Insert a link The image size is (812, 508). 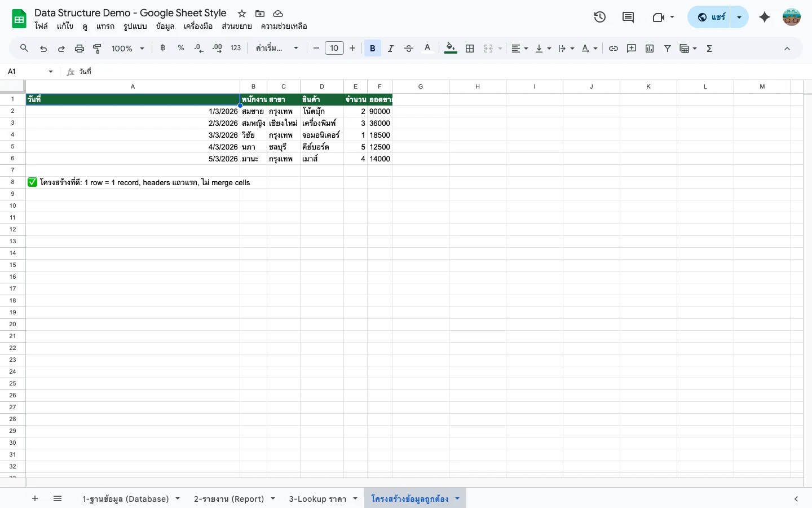tap(614, 48)
